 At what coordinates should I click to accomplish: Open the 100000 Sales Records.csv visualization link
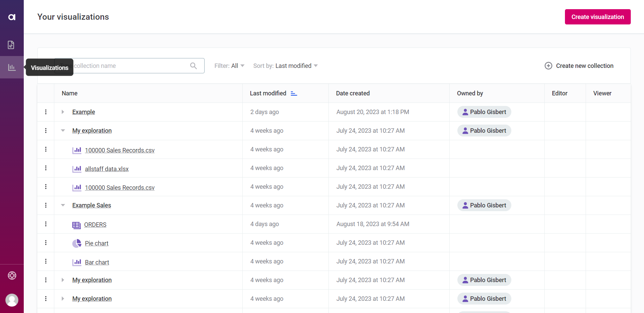tap(119, 150)
